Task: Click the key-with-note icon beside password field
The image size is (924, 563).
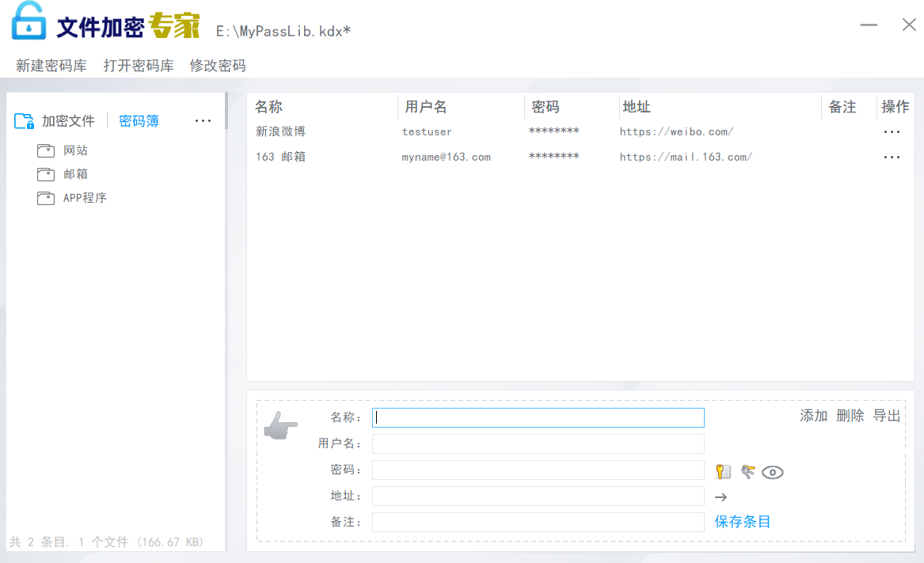Action: point(723,472)
